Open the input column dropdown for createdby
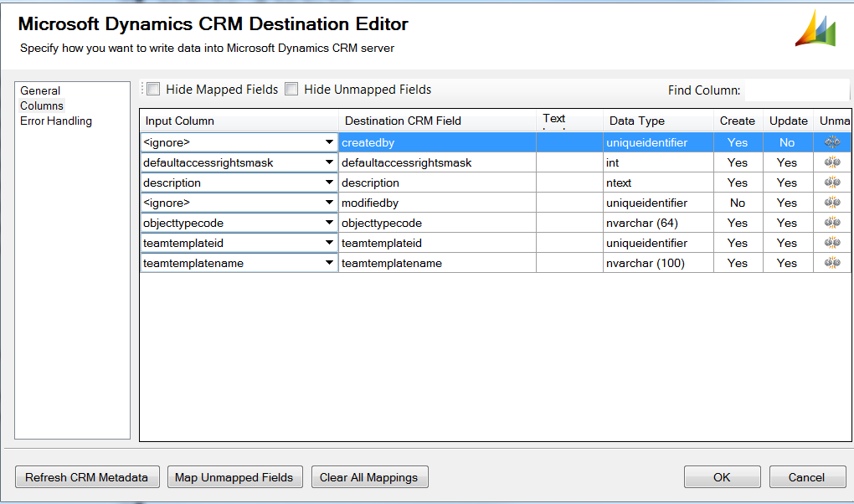The height and width of the screenshot is (504, 854). pyautogui.click(x=329, y=143)
